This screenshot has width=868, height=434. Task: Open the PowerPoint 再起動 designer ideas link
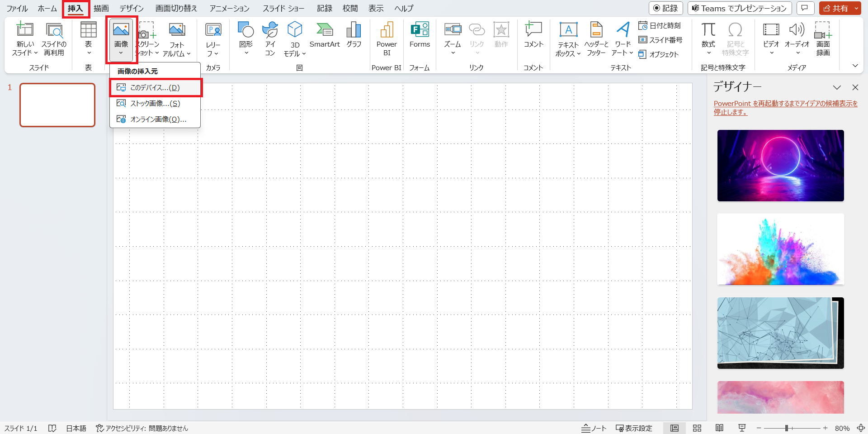pos(785,108)
